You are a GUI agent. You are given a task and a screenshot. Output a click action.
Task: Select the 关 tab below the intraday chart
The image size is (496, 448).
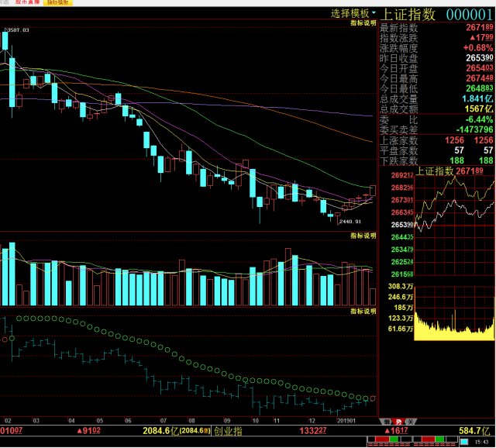click(x=410, y=422)
